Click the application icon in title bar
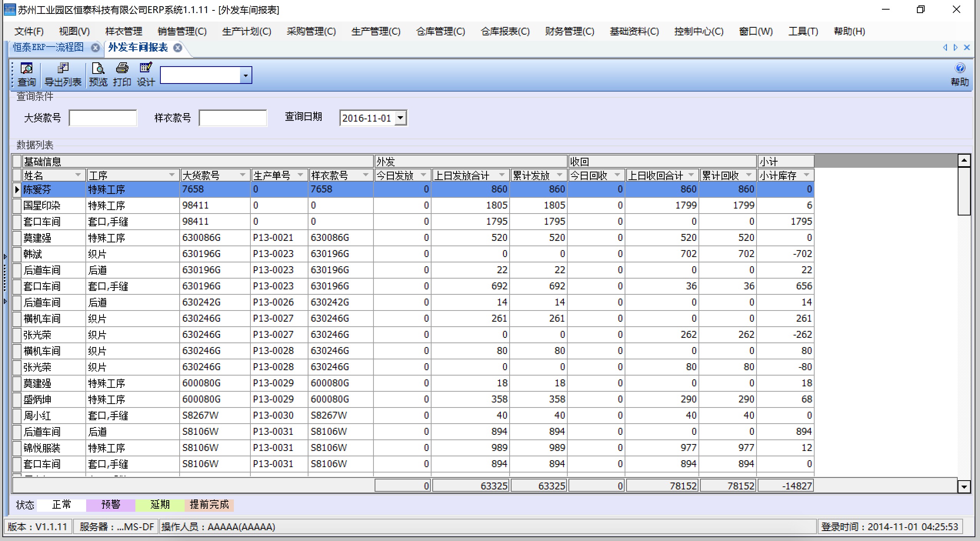This screenshot has width=980, height=541. [x=10, y=10]
